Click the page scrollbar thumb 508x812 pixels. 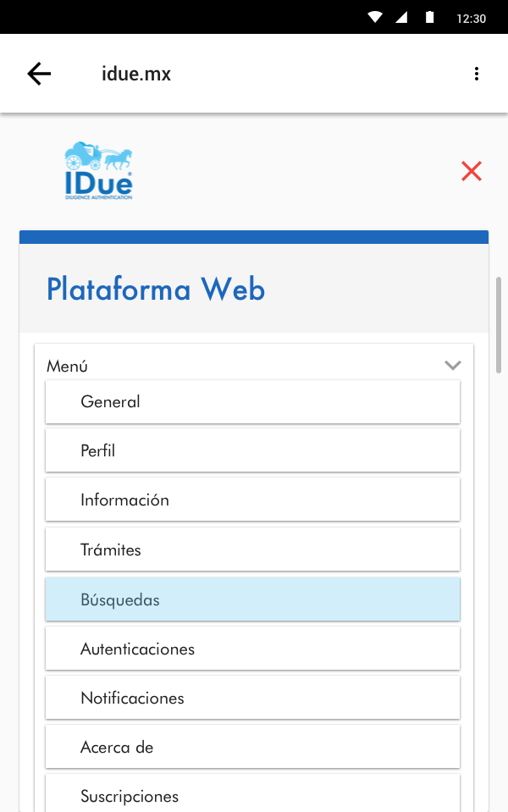pyautogui.click(x=499, y=323)
